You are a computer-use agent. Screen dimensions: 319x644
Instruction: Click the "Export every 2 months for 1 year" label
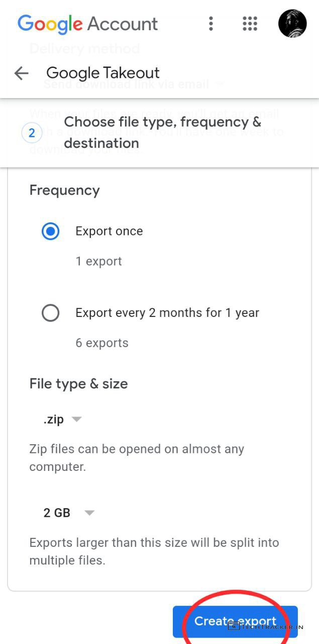167,312
